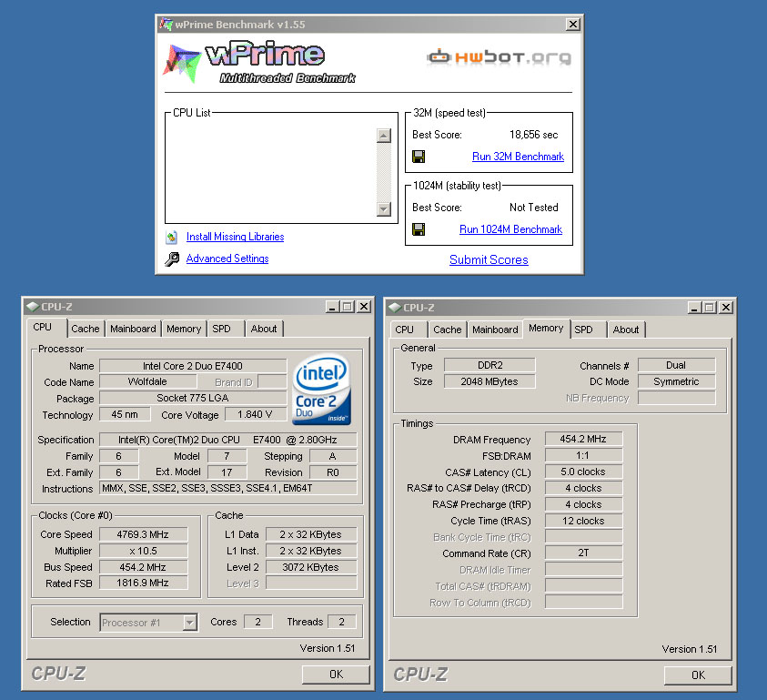767x700 pixels.
Task: Minimize the right CPU-Z Memory window
Action: (x=694, y=308)
